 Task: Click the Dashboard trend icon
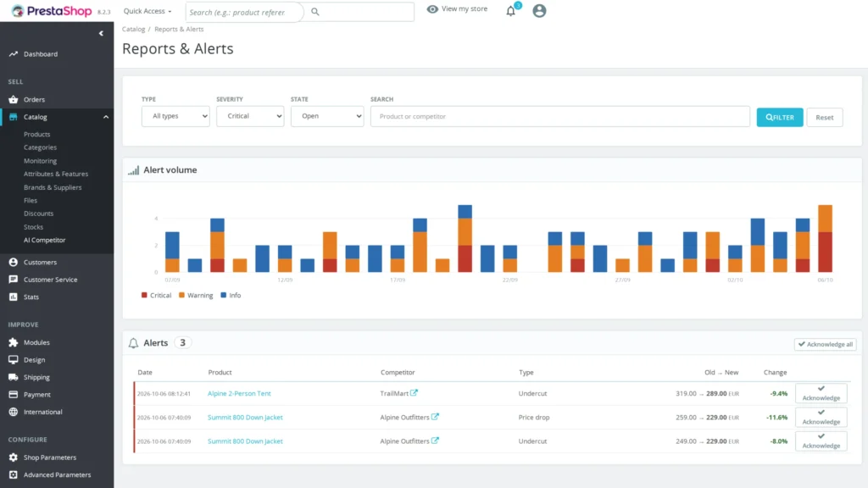(x=14, y=54)
